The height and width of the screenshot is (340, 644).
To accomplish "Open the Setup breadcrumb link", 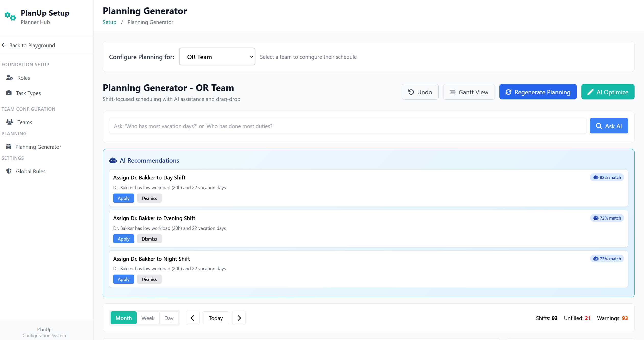I will click(109, 22).
